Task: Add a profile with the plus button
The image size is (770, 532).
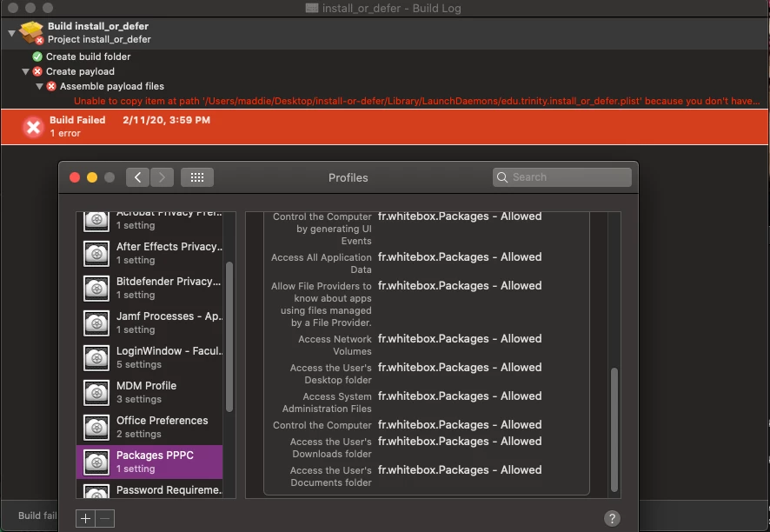Action: (85, 518)
